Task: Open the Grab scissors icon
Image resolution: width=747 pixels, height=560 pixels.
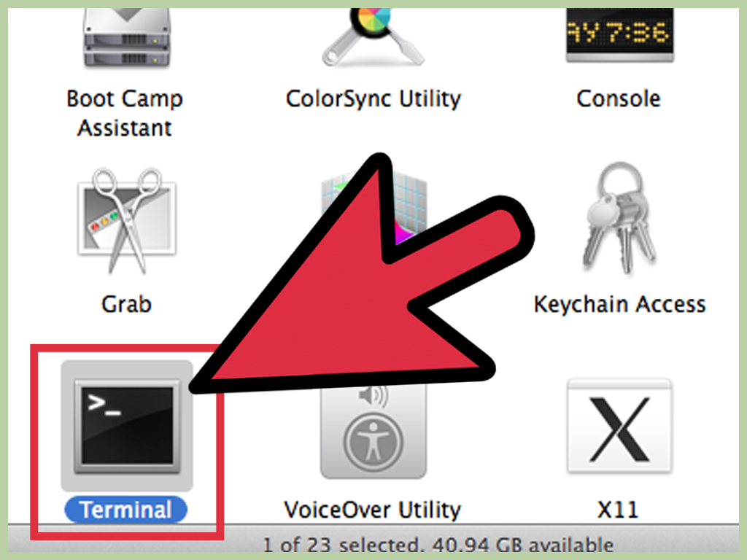Action: pyautogui.click(x=127, y=220)
